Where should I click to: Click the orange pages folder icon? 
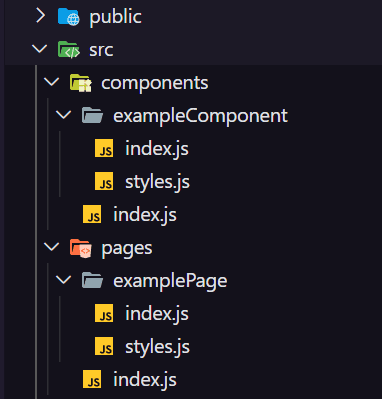tap(81, 248)
